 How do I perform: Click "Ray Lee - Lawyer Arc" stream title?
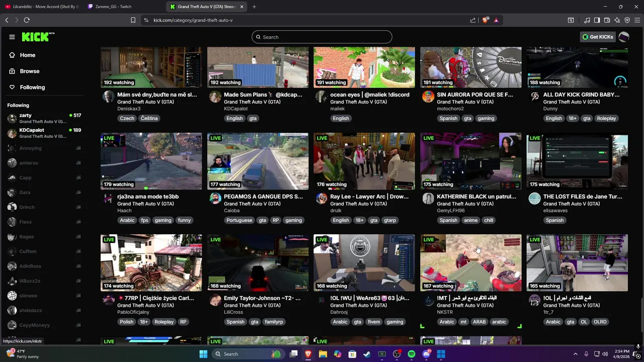pyautogui.click(x=369, y=197)
